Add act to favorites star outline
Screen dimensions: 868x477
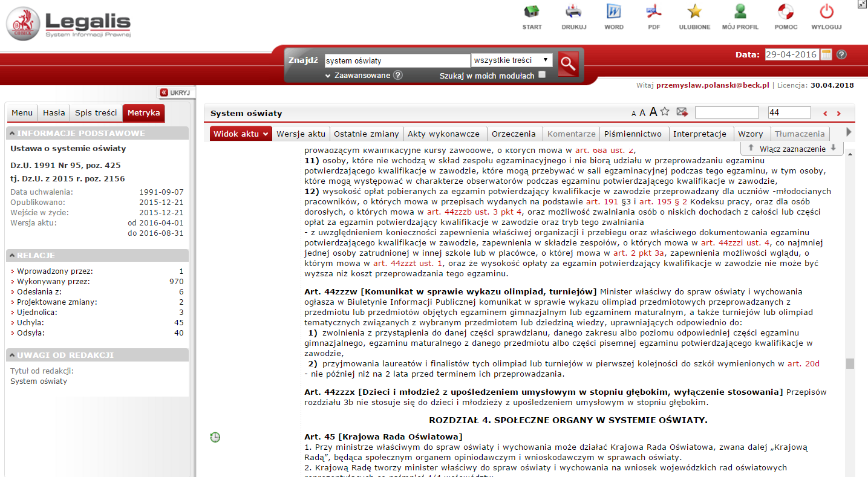click(665, 111)
